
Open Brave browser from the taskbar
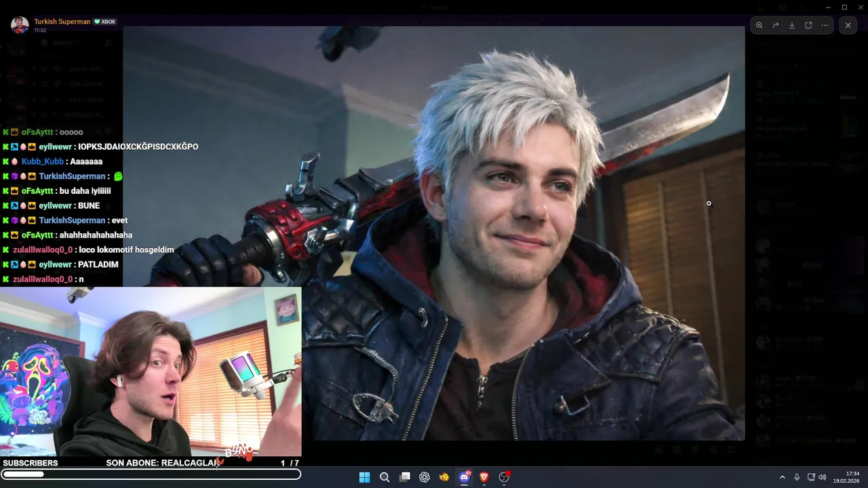tap(484, 477)
